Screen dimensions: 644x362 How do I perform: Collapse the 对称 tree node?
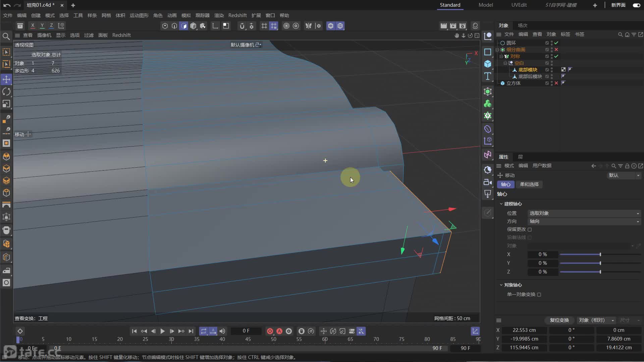pos(501,56)
